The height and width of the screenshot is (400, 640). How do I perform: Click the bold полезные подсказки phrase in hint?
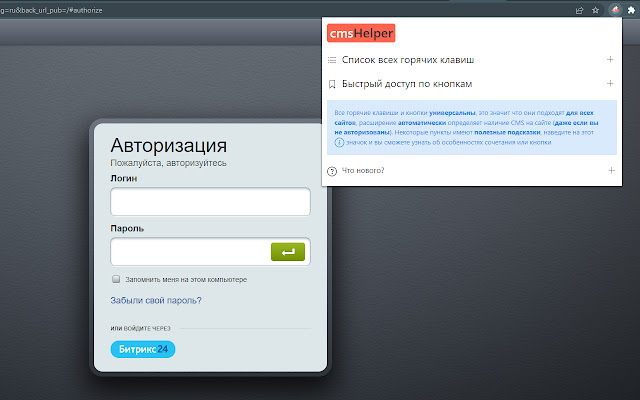point(507,133)
